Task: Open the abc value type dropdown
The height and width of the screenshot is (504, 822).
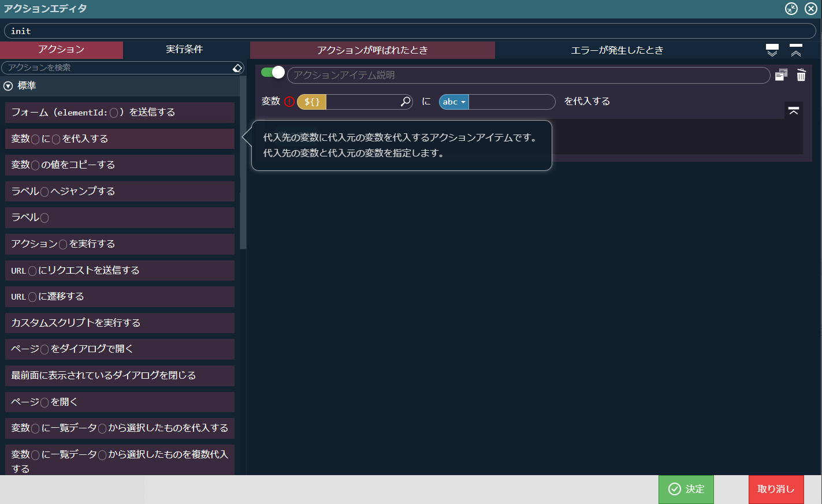Action: click(454, 102)
